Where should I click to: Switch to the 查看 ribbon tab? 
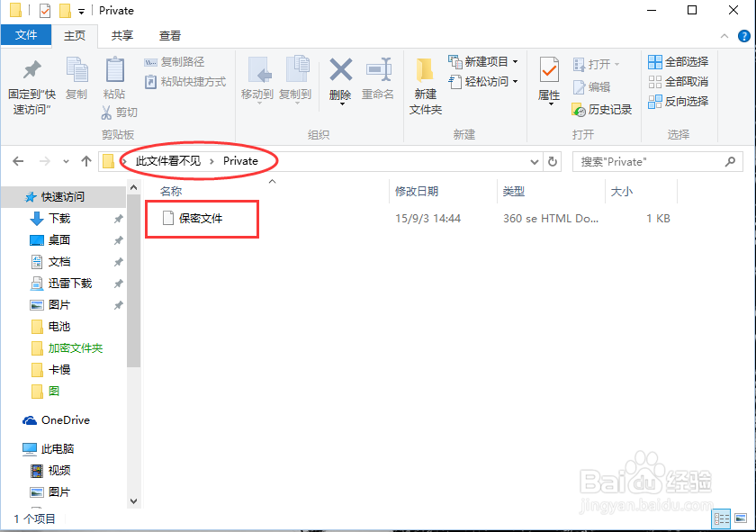pyautogui.click(x=171, y=34)
